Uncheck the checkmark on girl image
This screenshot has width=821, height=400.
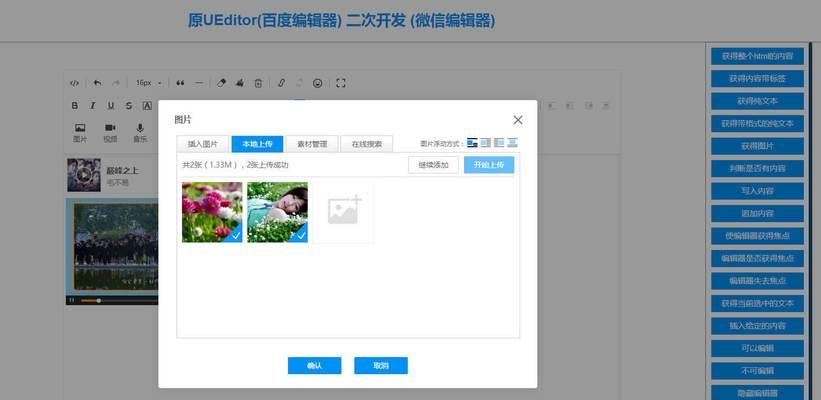[x=302, y=236]
